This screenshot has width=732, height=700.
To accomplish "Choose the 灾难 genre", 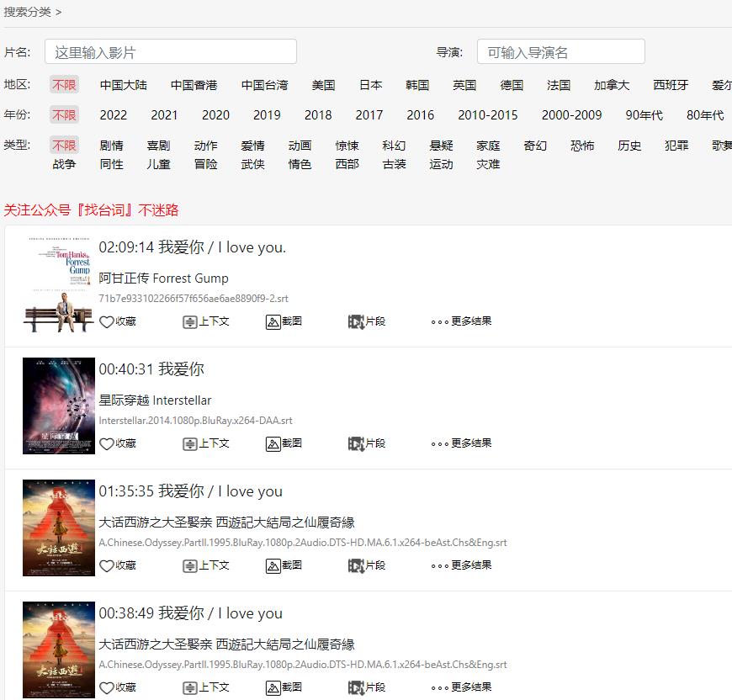I will click(488, 164).
